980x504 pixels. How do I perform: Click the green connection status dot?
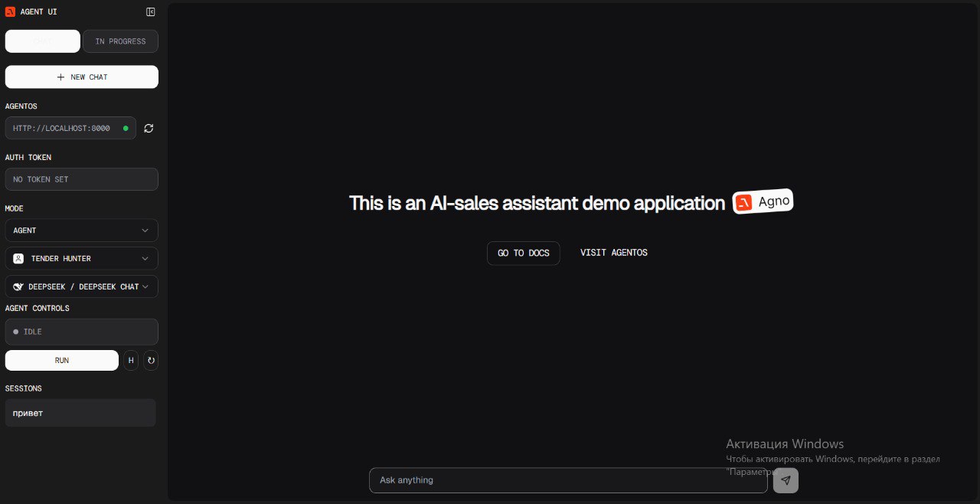pos(126,129)
